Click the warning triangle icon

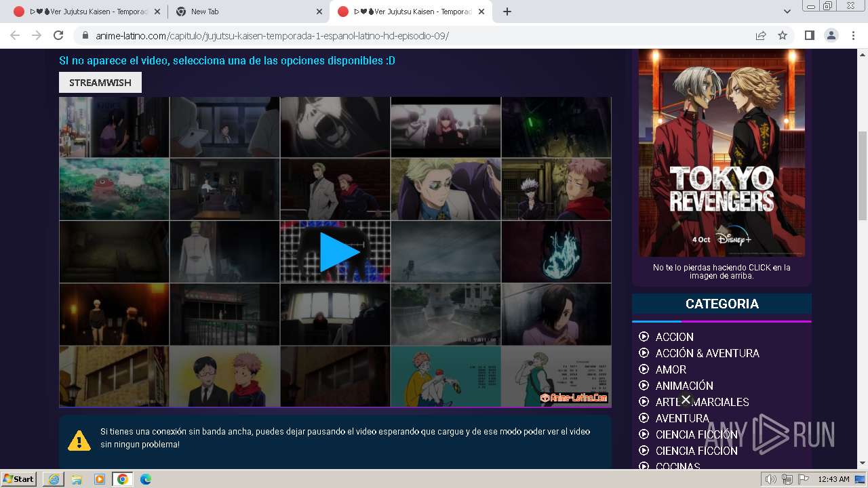coord(79,440)
